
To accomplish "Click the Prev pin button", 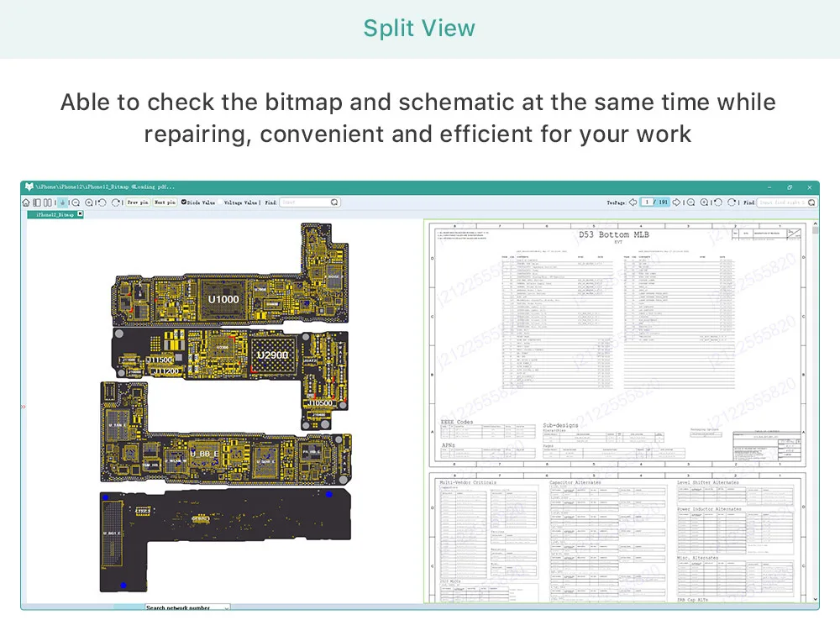I will click(138, 202).
